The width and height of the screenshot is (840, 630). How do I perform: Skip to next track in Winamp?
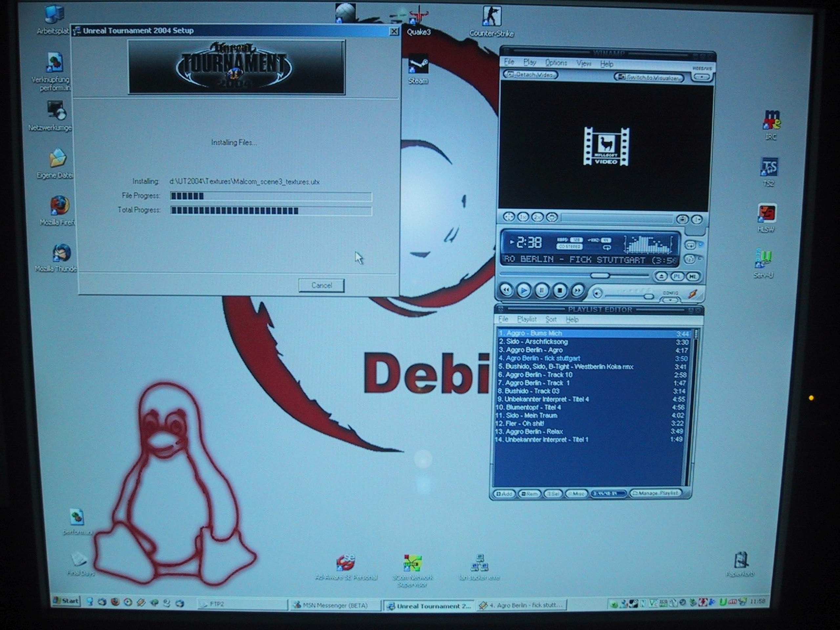(x=577, y=291)
